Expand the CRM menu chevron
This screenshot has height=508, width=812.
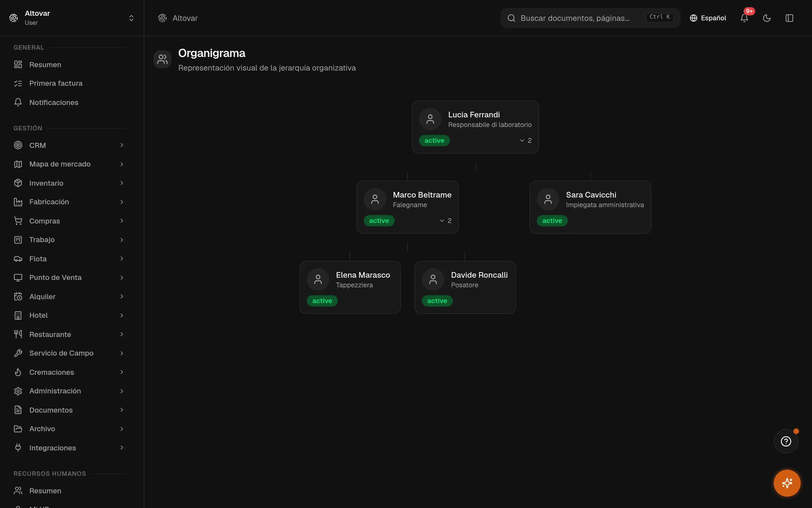pos(122,145)
